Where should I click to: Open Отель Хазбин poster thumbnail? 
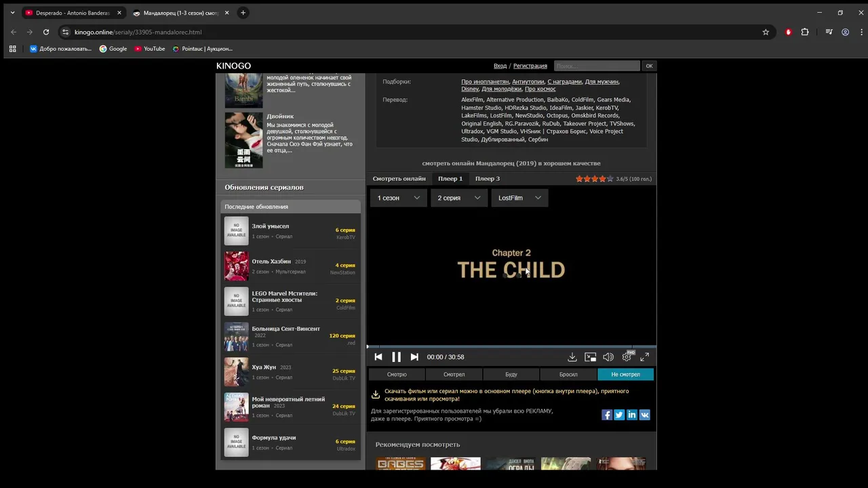tap(237, 266)
